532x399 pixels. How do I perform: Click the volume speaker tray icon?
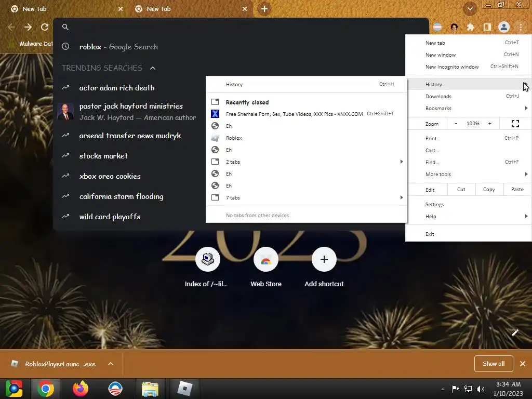pos(480,389)
